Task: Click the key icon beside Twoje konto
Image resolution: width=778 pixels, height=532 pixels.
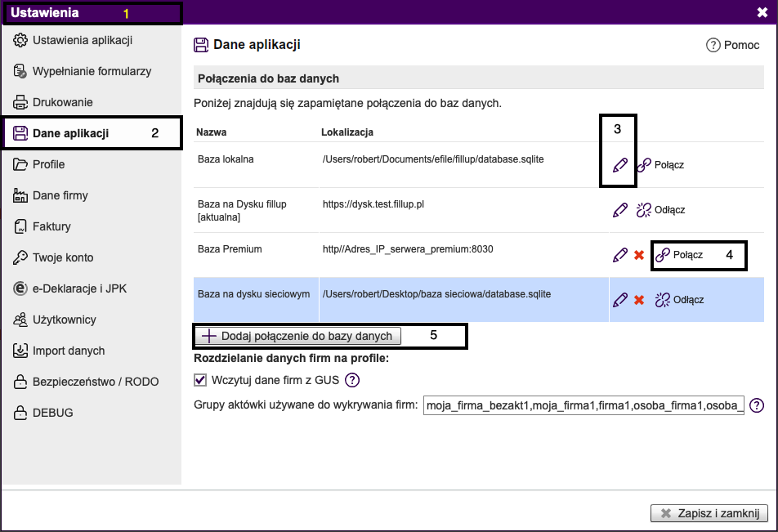Action: 20,257
